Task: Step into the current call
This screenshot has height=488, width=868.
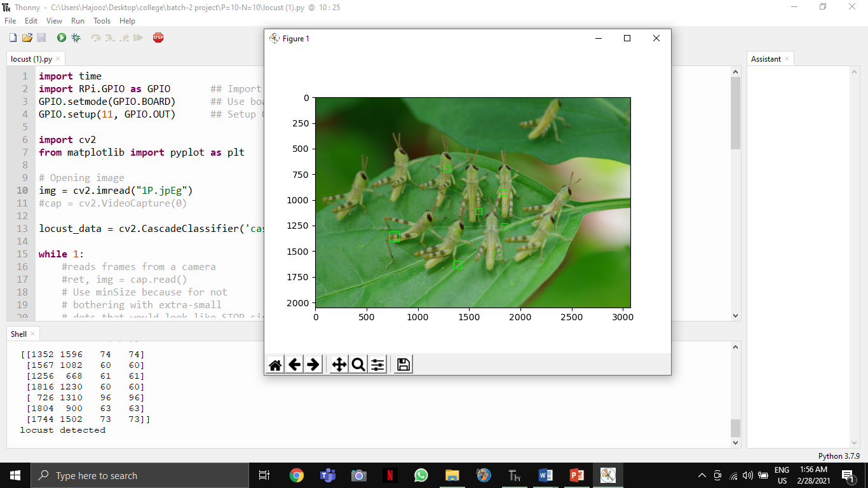Action: click(x=110, y=37)
